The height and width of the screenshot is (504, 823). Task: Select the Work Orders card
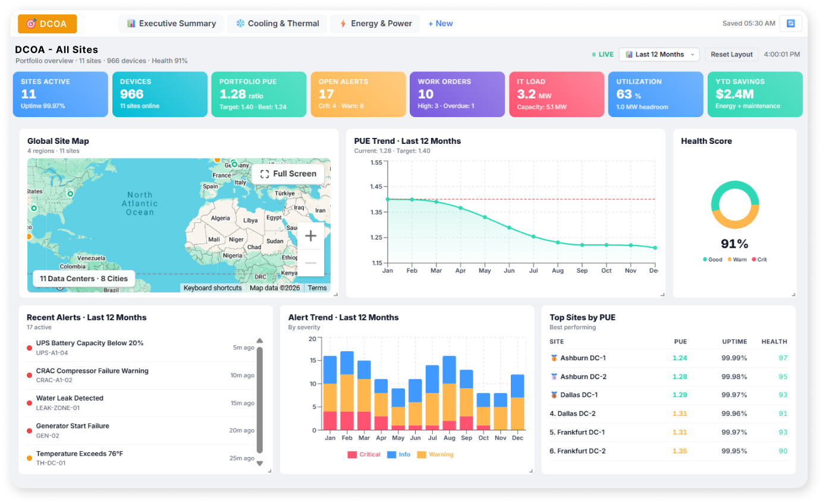click(x=457, y=94)
